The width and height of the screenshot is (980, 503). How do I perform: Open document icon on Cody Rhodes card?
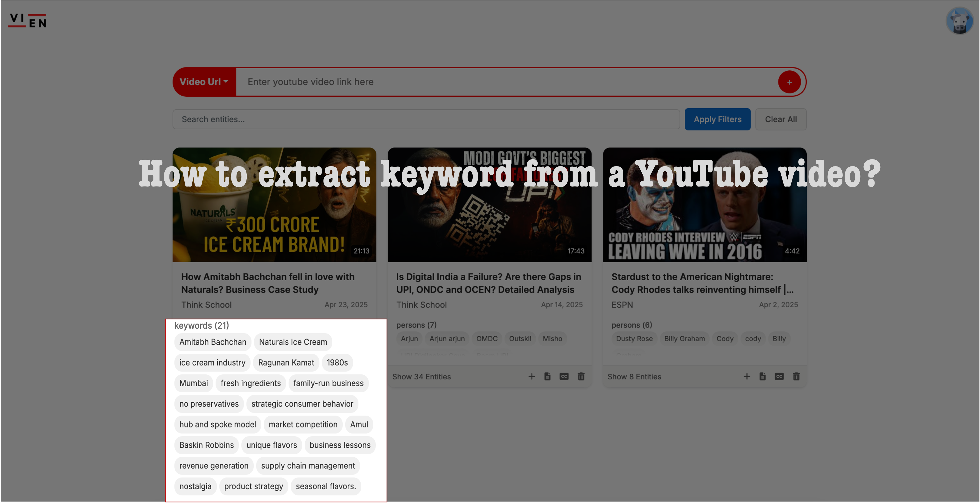tap(762, 376)
